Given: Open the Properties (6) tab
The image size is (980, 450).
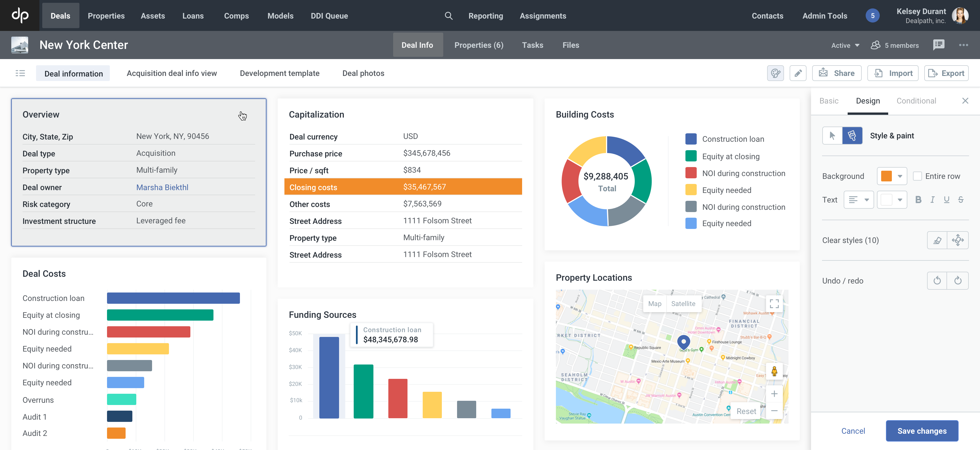Looking at the screenshot, I should pos(478,45).
